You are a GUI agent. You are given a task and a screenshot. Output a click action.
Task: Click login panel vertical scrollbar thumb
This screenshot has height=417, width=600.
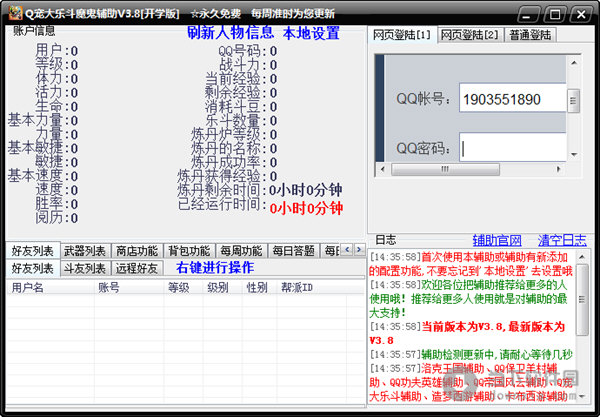coord(573,101)
